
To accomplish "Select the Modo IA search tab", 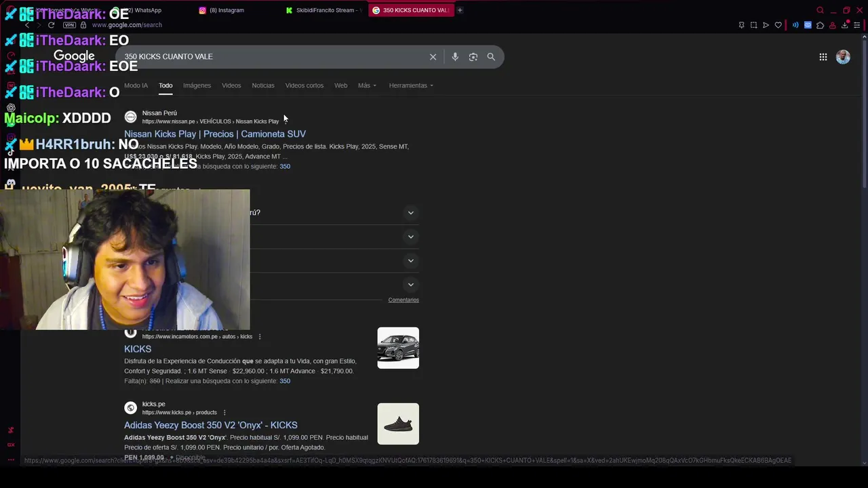I will click(x=136, y=85).
